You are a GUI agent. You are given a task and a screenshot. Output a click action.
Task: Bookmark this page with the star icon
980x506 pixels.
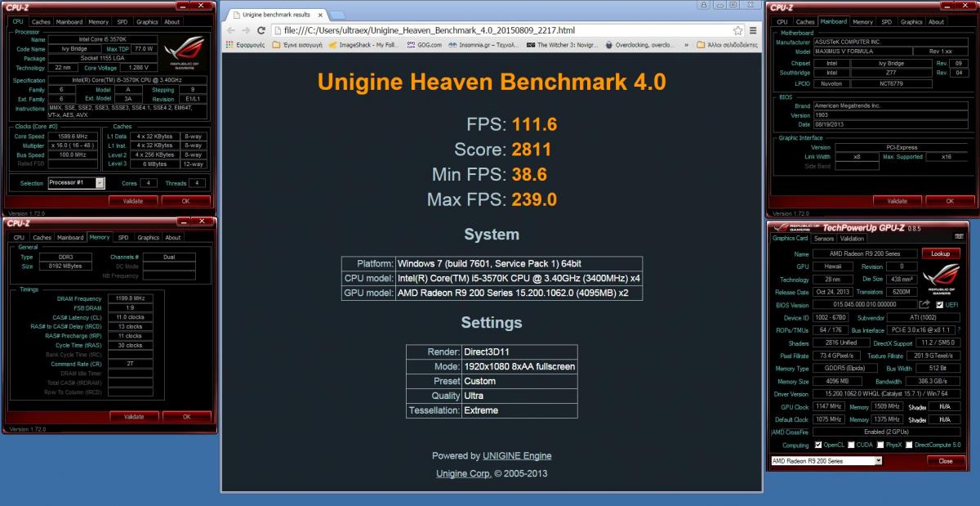click(x=737, y=30)
